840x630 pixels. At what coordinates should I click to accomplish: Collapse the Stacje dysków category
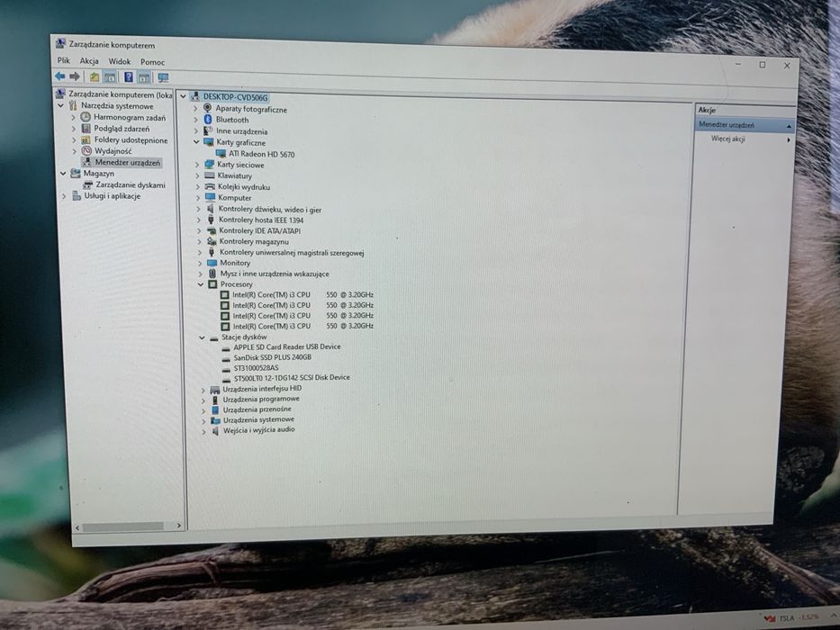(x=202, y=337)
